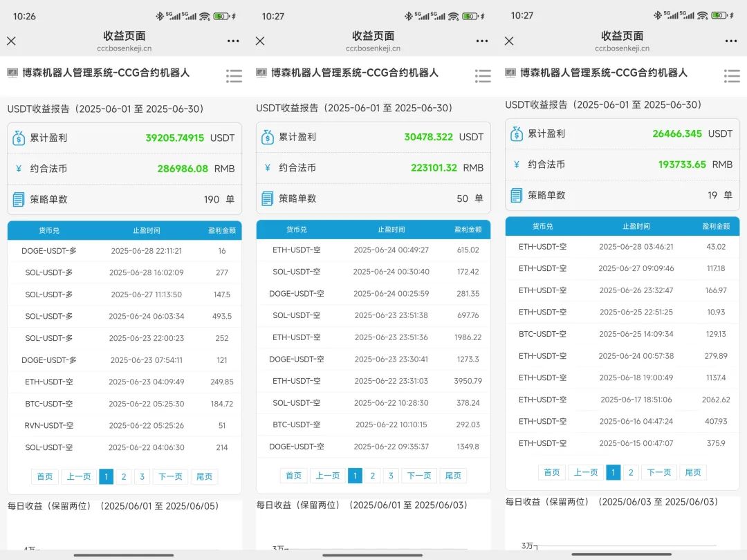Image resolution: width=747 pixels, height=560 pixels.
Task: Click page number 2 in the first report pagination
Action: (123, 476)
